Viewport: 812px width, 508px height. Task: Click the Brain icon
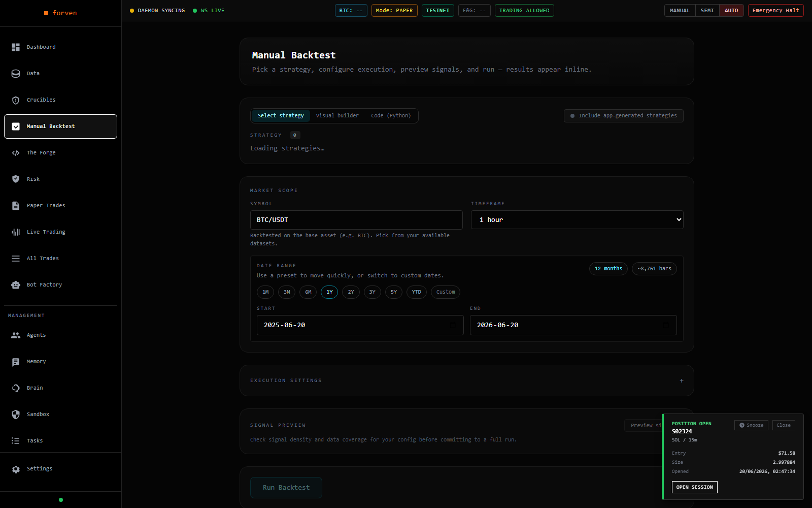[x=16, y=388]
